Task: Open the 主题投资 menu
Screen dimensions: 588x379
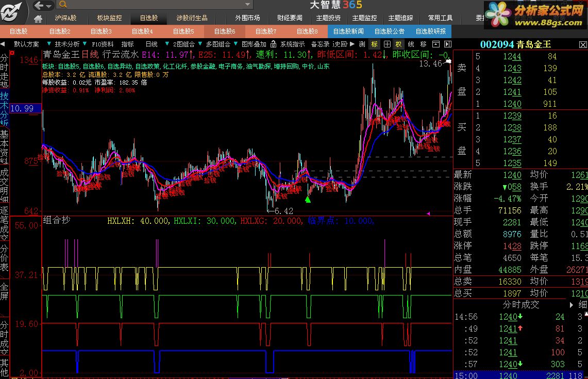Action: [x=328, y=18]
